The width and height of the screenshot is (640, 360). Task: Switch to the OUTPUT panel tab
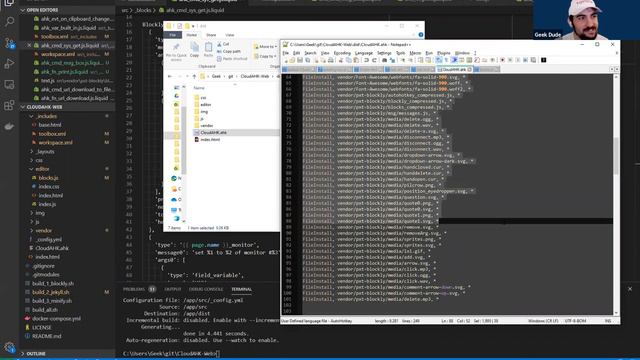pyautogui.click(x=173, y=289)
